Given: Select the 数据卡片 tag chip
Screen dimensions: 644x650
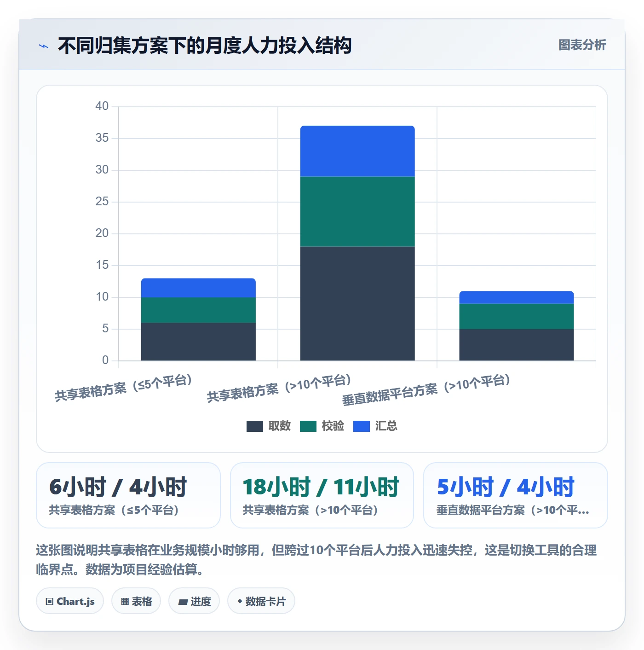Looking at the screenshot, I should pos(261,601).
